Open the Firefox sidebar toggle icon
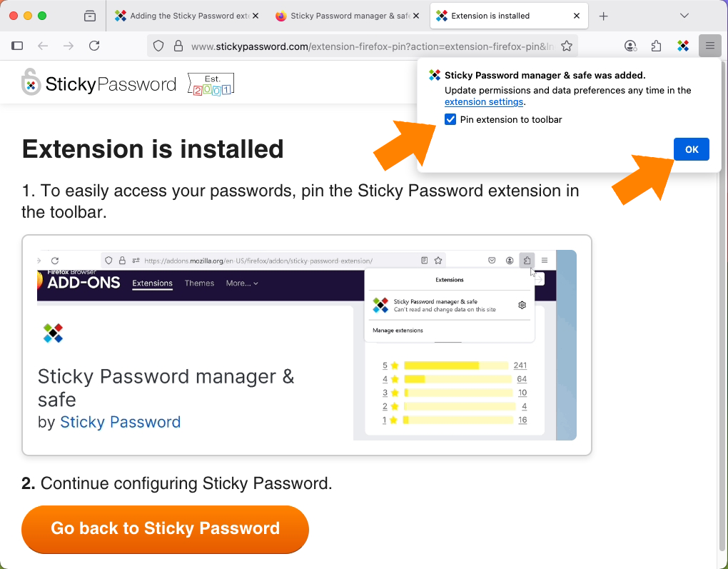728x569 pixels. coord(17,46)
